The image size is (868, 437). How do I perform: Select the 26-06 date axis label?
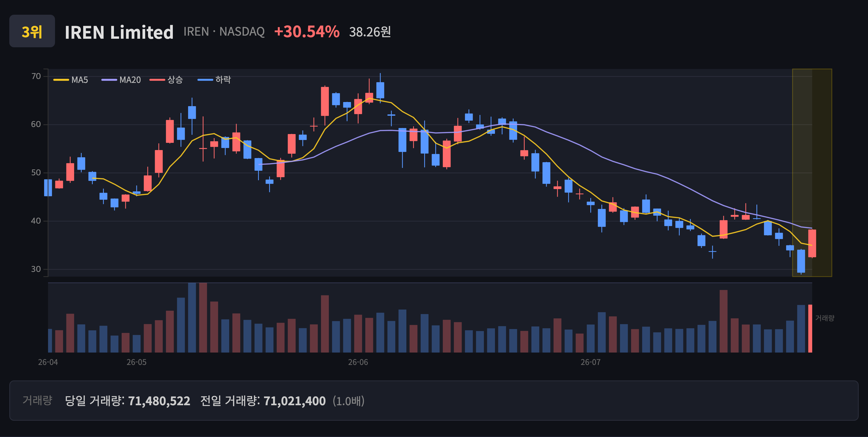(358, 362)
